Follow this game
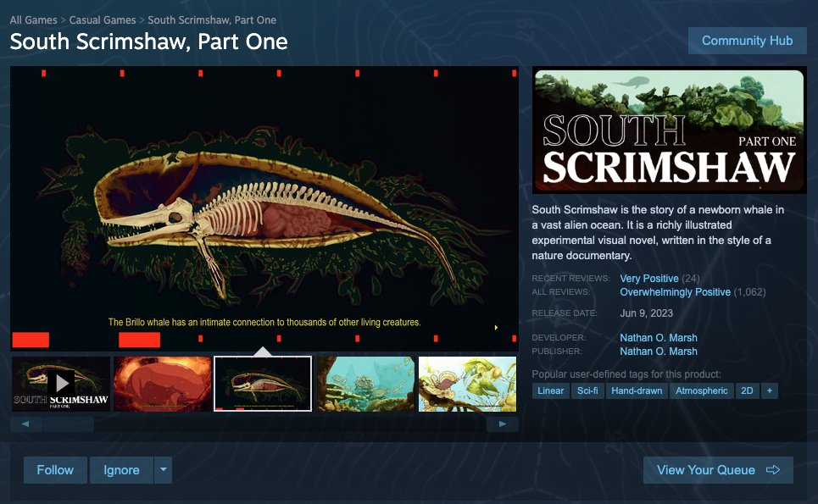 pyautogui.click(x=55, y=470)
